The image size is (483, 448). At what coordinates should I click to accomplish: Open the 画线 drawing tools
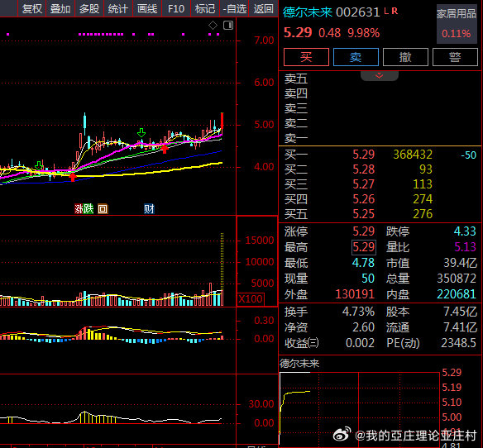tap(147, 8)
